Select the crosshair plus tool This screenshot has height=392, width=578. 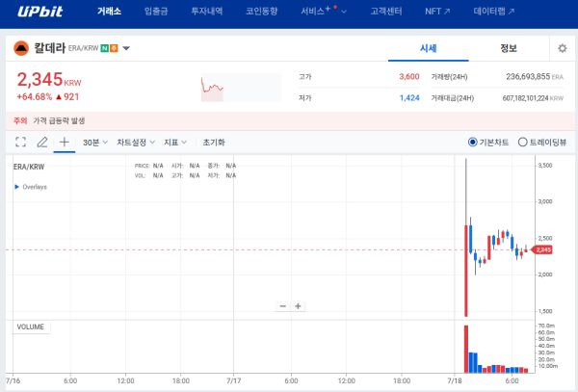click(65, 142)
